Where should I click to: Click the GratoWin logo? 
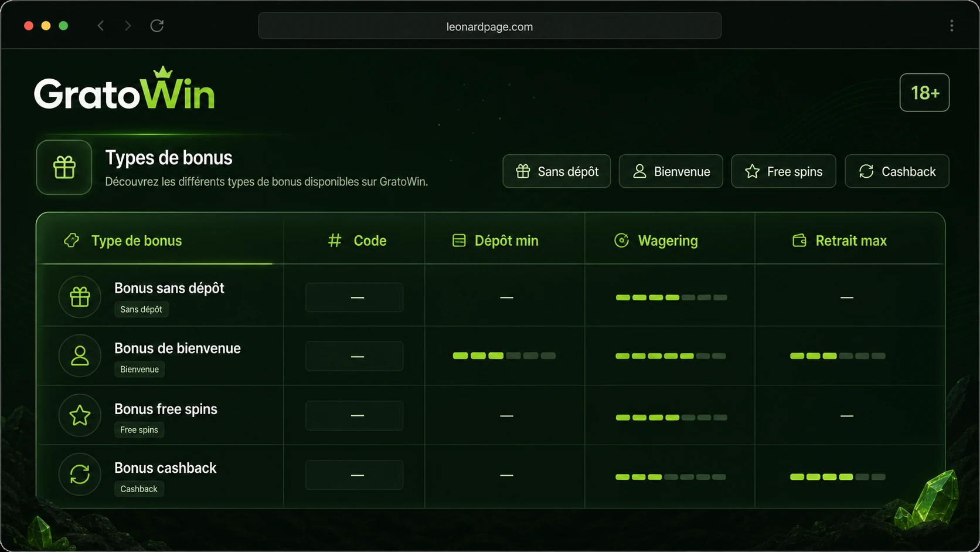click(x=124, y=89)
